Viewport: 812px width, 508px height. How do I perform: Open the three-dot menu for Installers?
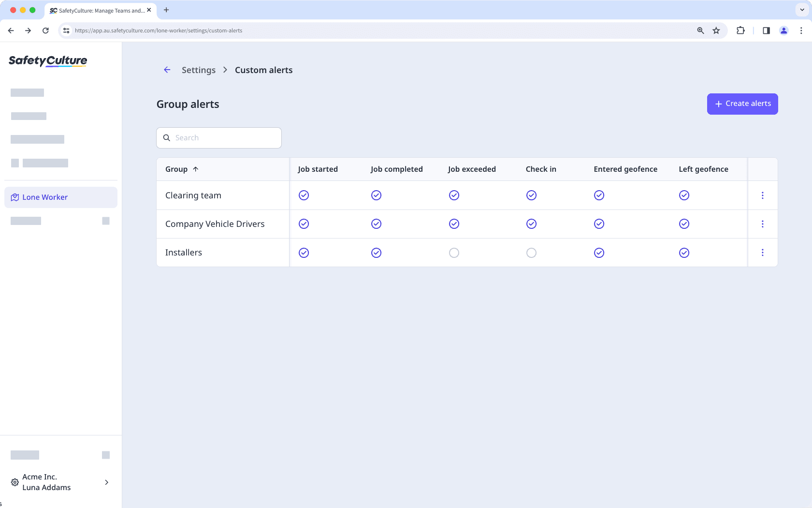click(763, 252)
